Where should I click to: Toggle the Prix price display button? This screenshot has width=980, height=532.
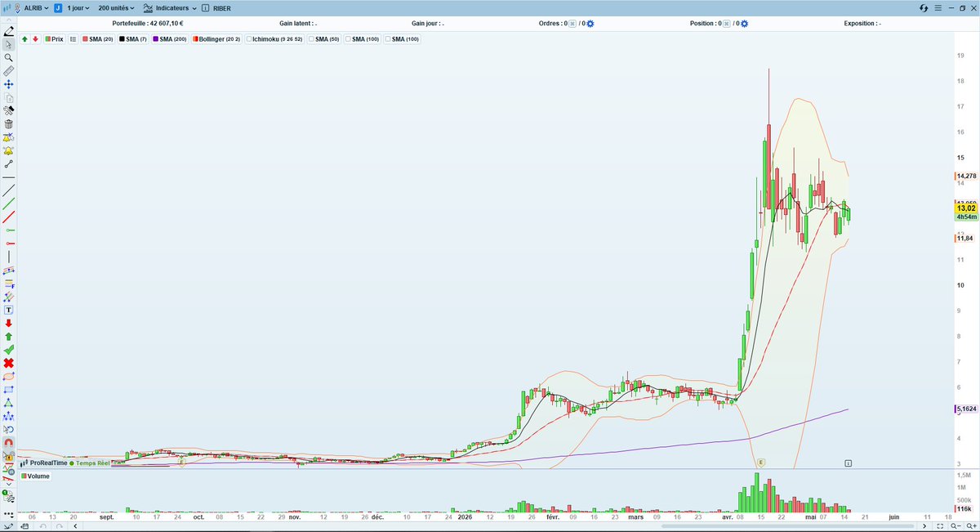pos(55,38)
